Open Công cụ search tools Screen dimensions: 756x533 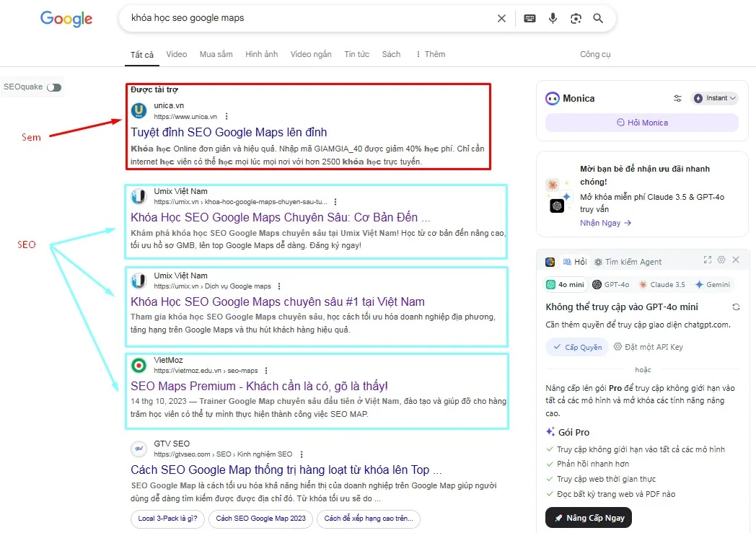click(595, 55)
